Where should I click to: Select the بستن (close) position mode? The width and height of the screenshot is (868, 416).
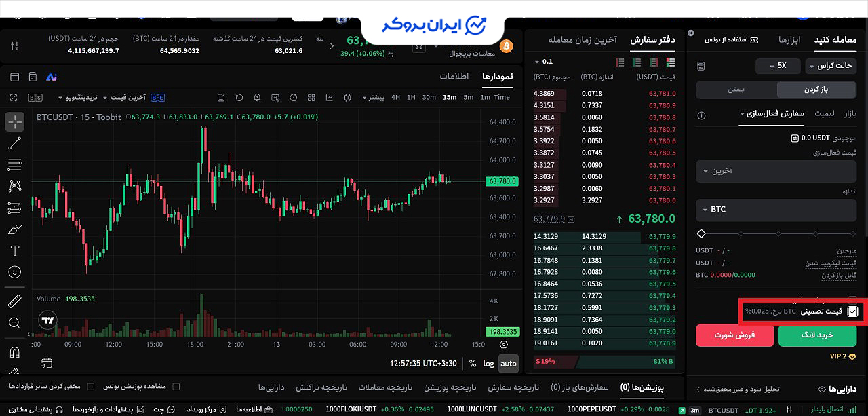[x=736, y=90]
